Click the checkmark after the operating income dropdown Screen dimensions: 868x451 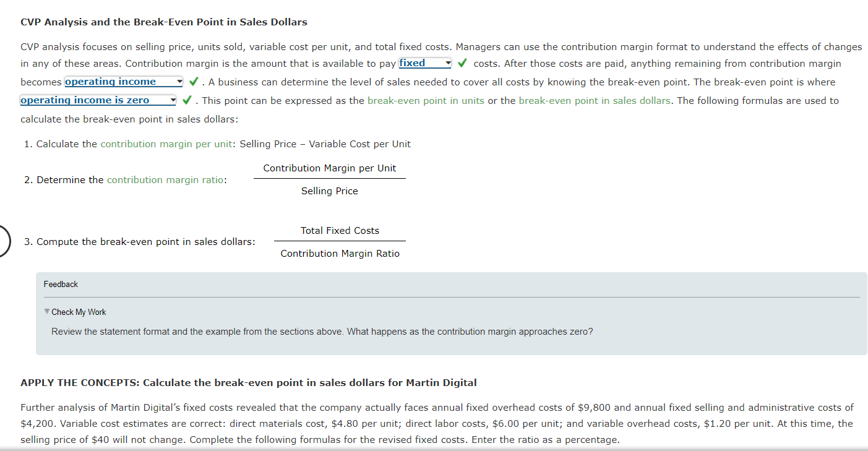193,80
